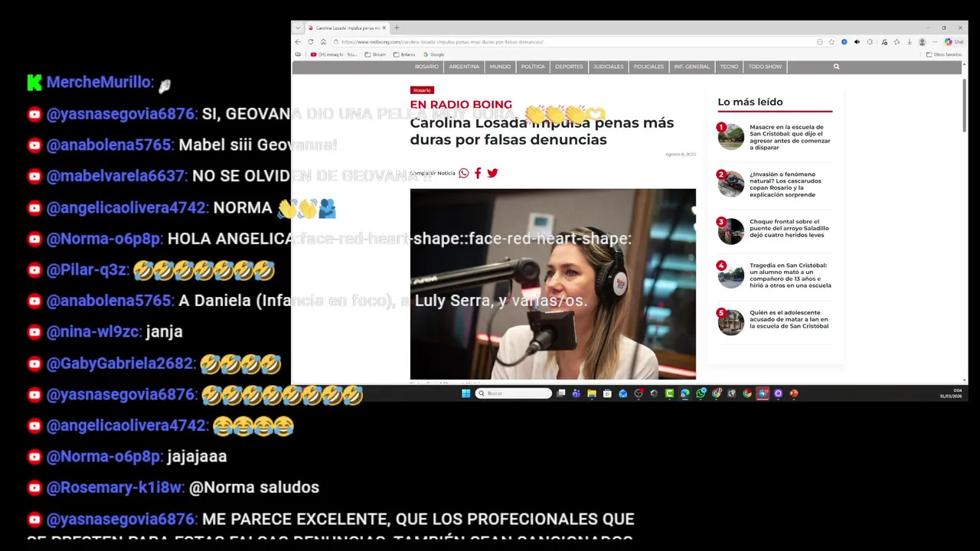Open the INF. GENERAL menu section
The width and height of the screenshot is (980, 551).
pyautogui.click(x=692, y=67)
